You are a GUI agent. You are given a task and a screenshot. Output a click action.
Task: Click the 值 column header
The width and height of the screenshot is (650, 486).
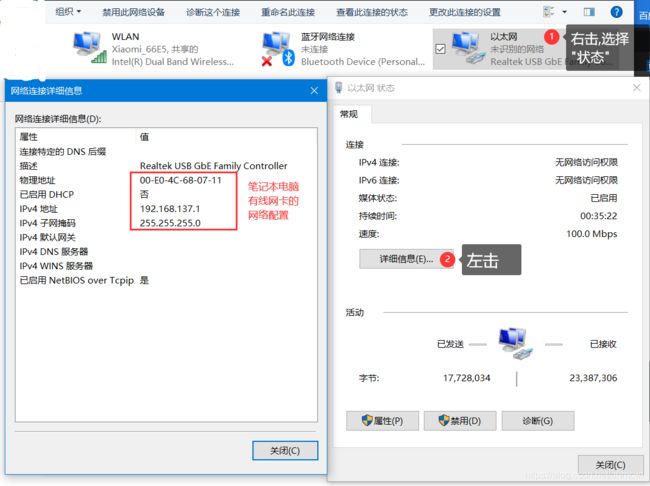pos(144,137)
